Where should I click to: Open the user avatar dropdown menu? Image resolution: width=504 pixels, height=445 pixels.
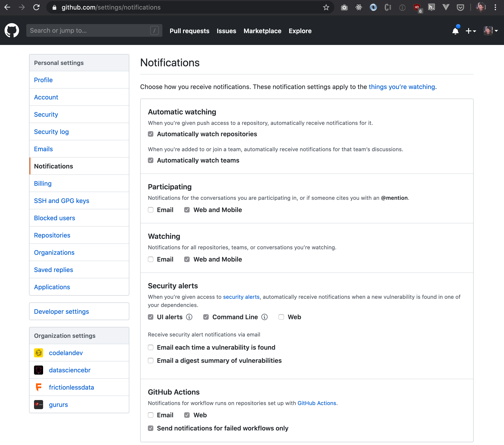coord(490,31)
